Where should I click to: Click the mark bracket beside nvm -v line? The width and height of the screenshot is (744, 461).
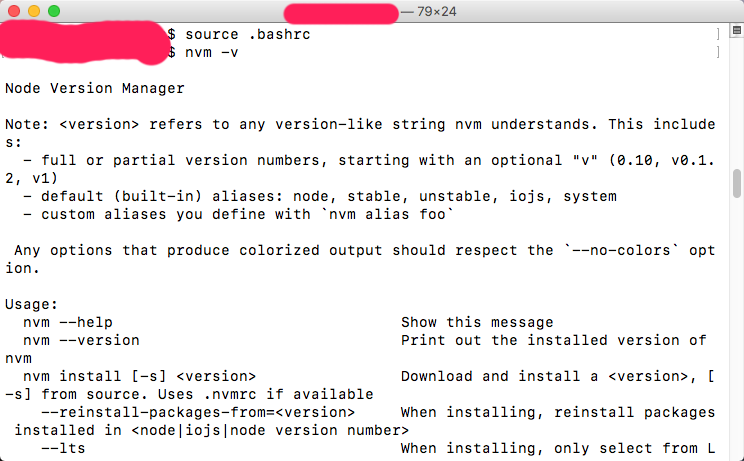(717, 52)
